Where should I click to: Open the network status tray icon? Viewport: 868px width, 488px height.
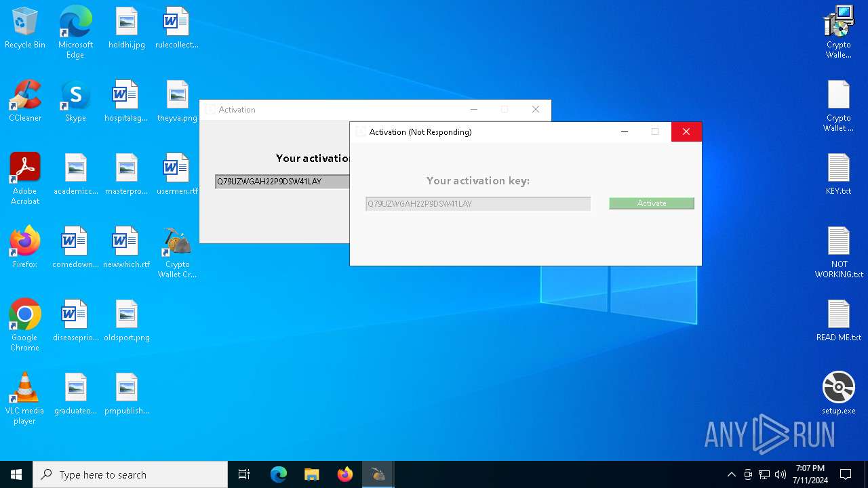coord(764,474)
